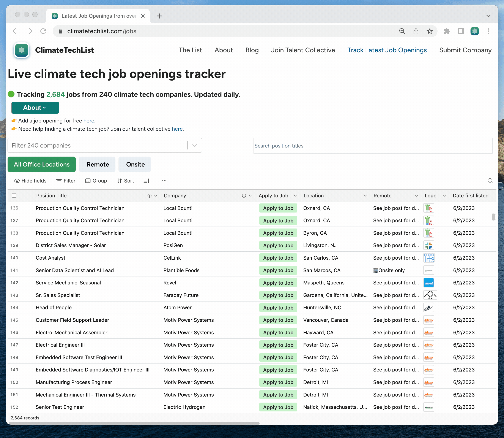The width and height of the screenshot is (504, 438).
Task: Expand the tab search chevron in title bar
Action: point(488,16)
